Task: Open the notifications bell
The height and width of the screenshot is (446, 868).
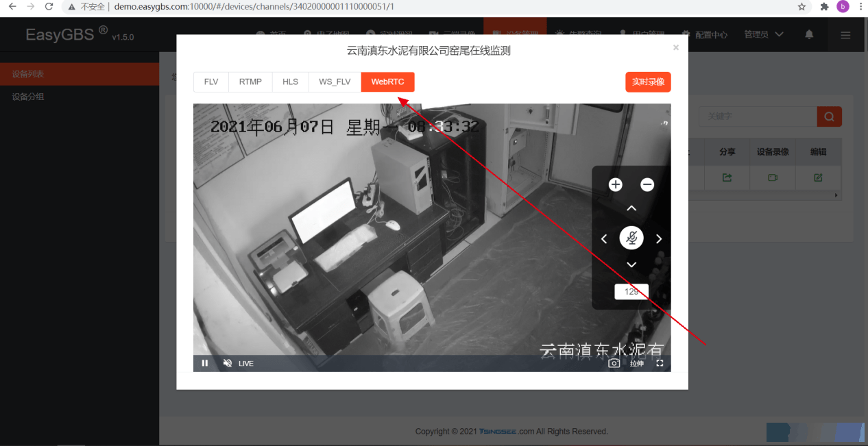Action: (x=810, y=34)
